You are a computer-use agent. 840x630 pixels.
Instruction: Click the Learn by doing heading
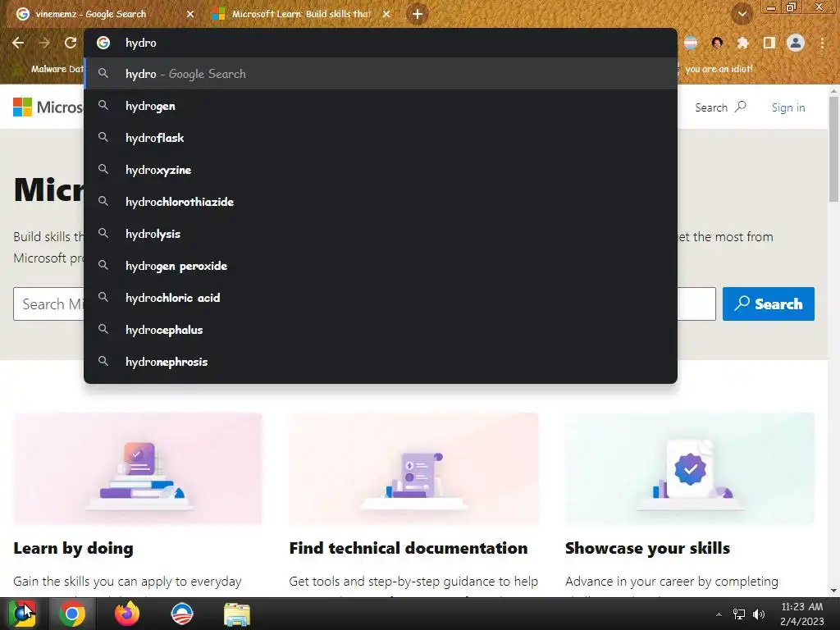[73, 548]
